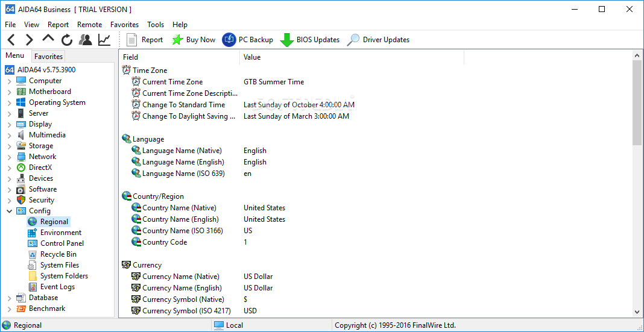Click the scrollbar up arrow
This screenshot has height=332, width=644.
click(x=637, y=55)
